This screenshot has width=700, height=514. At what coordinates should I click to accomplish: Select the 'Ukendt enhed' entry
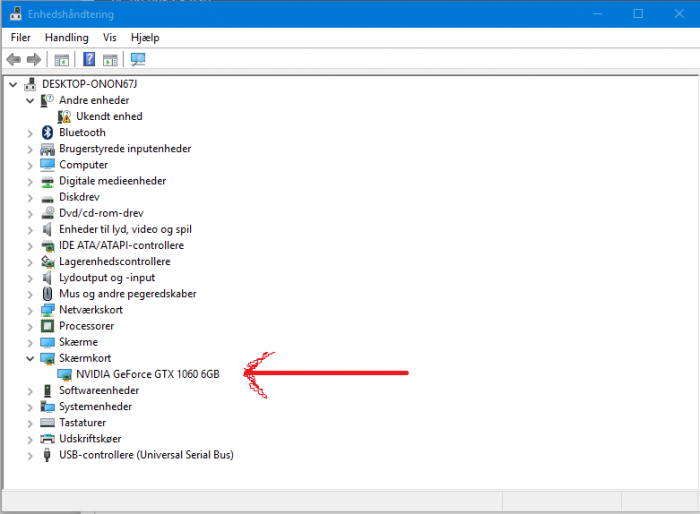pyautogui.click(x=109, y=117)
